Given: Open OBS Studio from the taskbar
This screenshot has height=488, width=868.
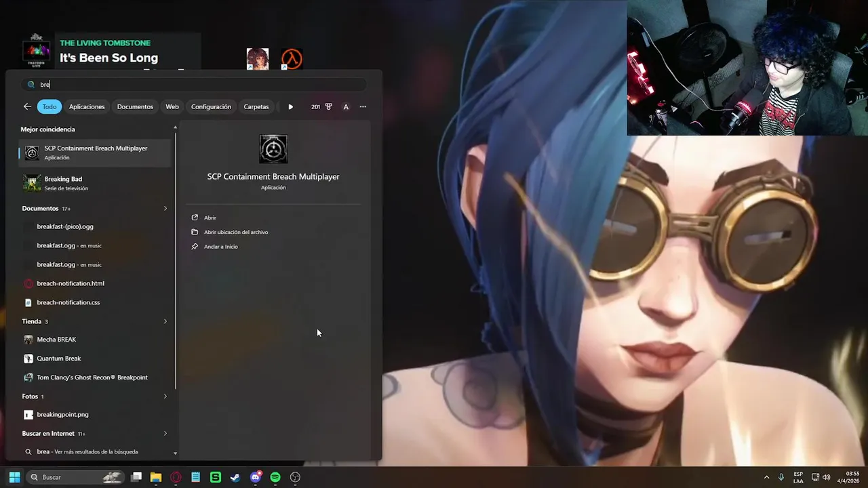Looking at the screenshot, I should click(295, 477).
